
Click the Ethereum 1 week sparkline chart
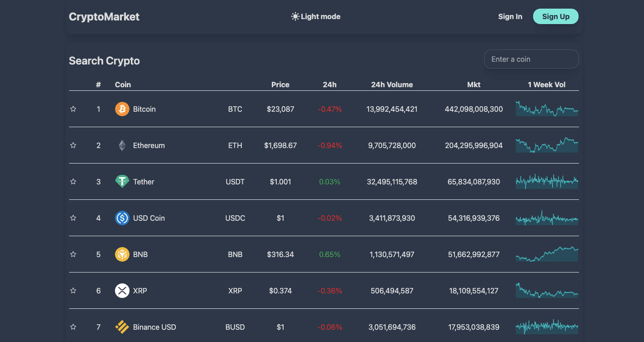click(547, 145)
